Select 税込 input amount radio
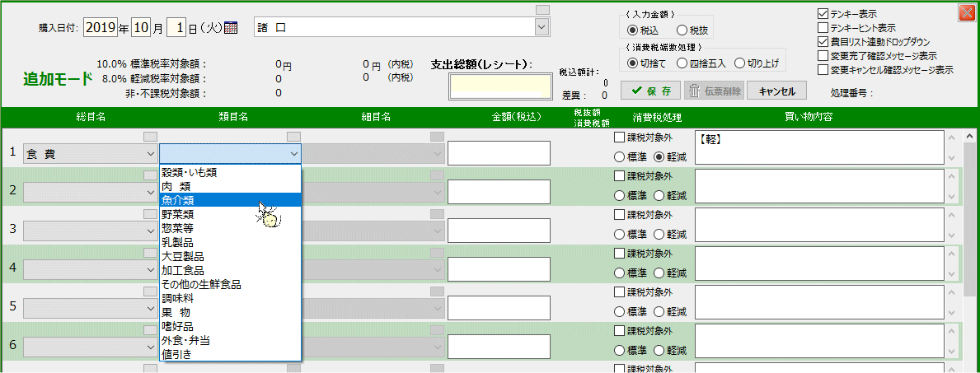The image size is (980, 373). pos(633,30)
